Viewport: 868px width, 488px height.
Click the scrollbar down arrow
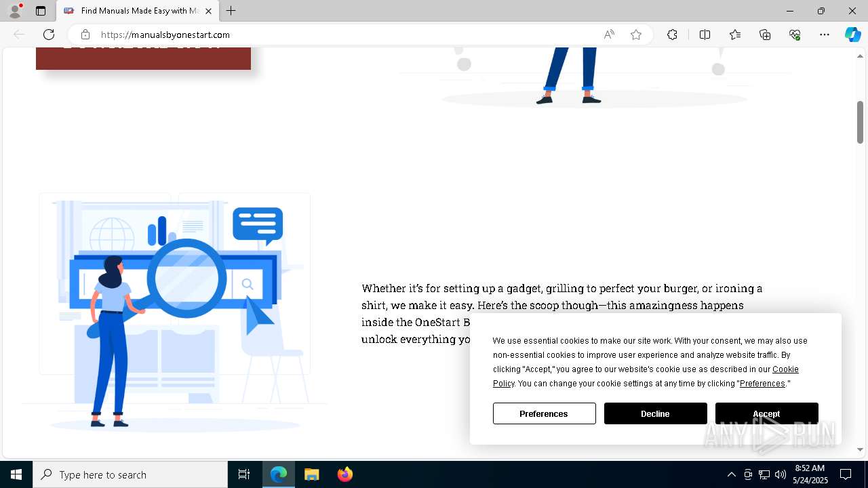tap(860, 449)
